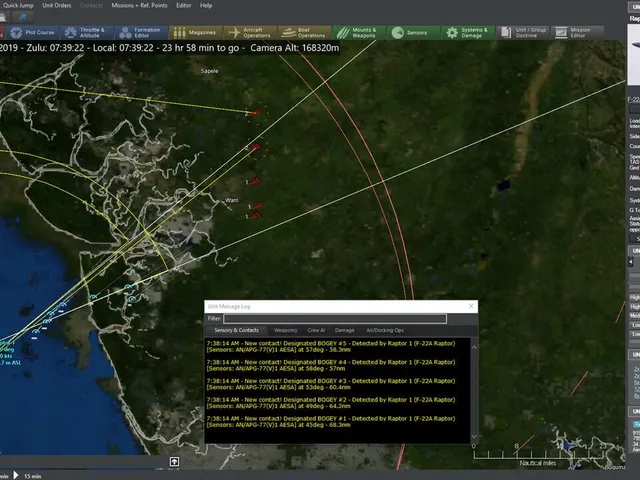Open the Formation Editor
Screen dimensions: 640x480
click(x=142, y=33)
